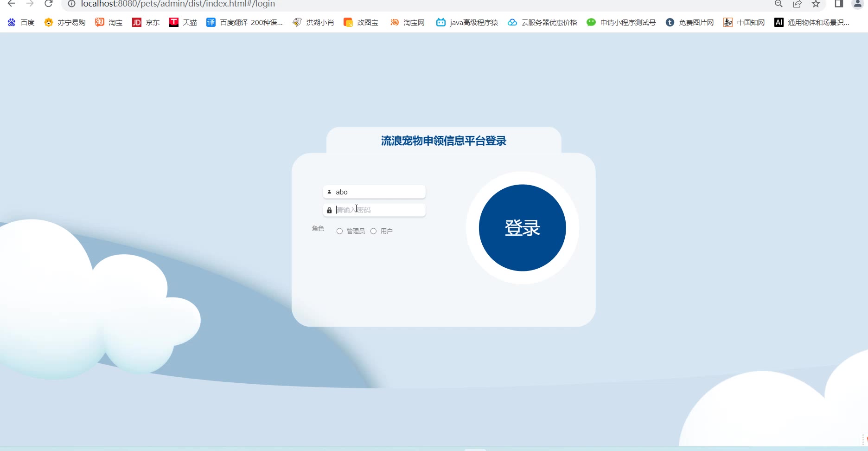The width and height of the screenshot is (868, 451).
Task: Toggle the browser side panel icon
Action: (x=839, y=4)
